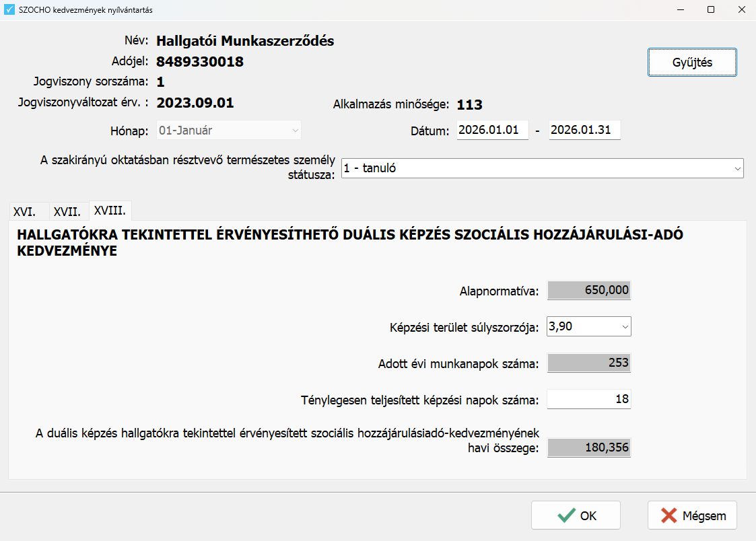Select the XVIII. tab
This screenshot has width=756, height=541.
pos(110,211)
